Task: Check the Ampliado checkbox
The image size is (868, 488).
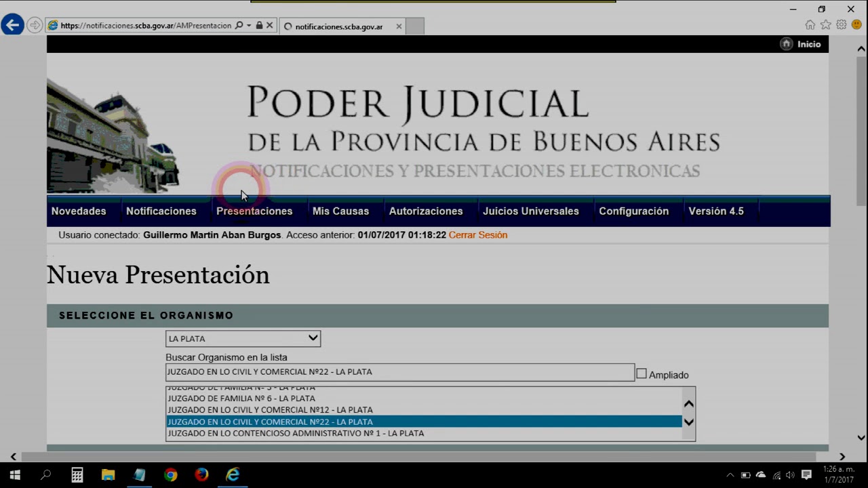Action: pyautogui.click(x=642, y=373)
